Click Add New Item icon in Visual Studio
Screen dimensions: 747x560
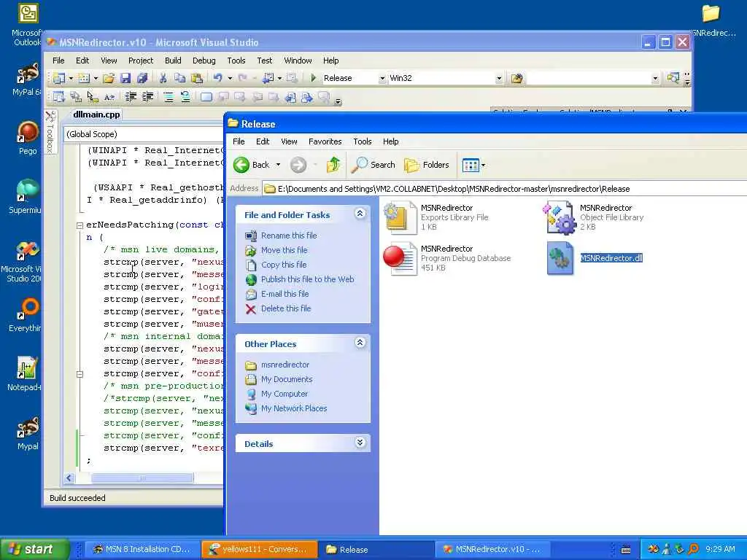[84, 78]
